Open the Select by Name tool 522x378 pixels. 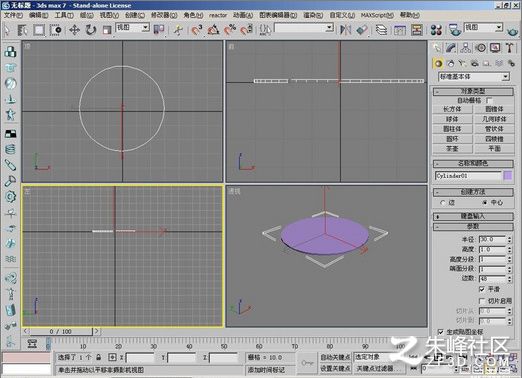click(22, 30)
